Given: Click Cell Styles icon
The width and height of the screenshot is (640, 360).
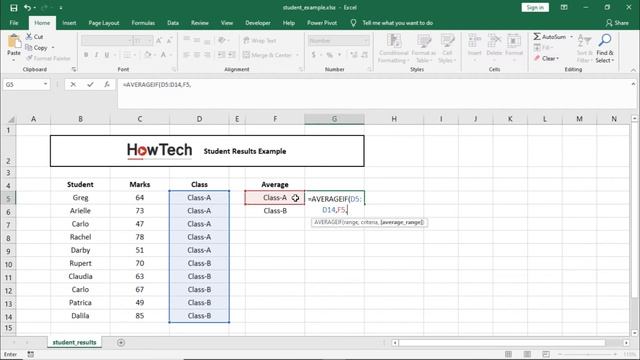Looking at the screenshot, I should [x=447, y=42].
